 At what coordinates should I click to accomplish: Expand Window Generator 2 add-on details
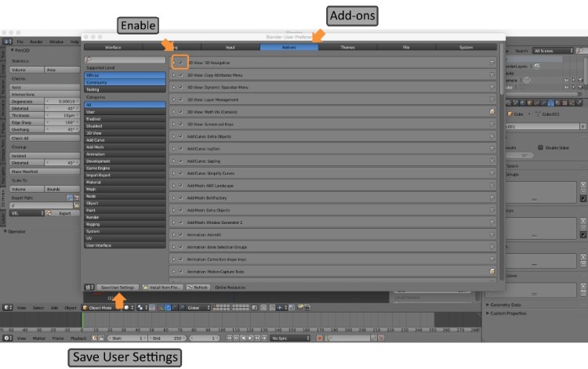point(173,222)
